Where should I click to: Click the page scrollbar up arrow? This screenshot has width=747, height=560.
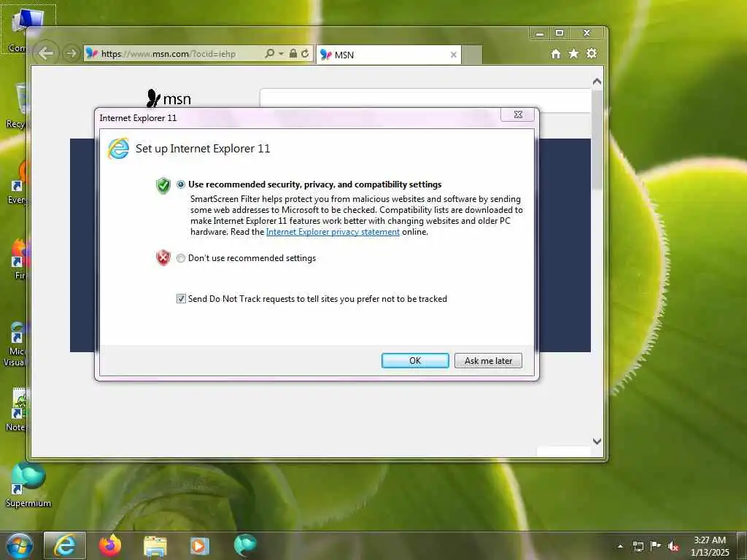click(x=597, y=82)
